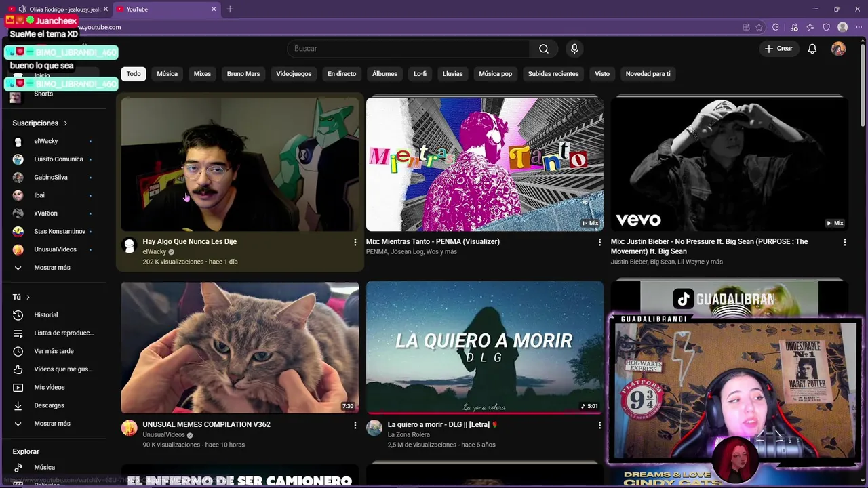The width and height of the screenshot is (868, 488).
Task: Open browser favorites list icon
Action: click(x=810, y=27)
